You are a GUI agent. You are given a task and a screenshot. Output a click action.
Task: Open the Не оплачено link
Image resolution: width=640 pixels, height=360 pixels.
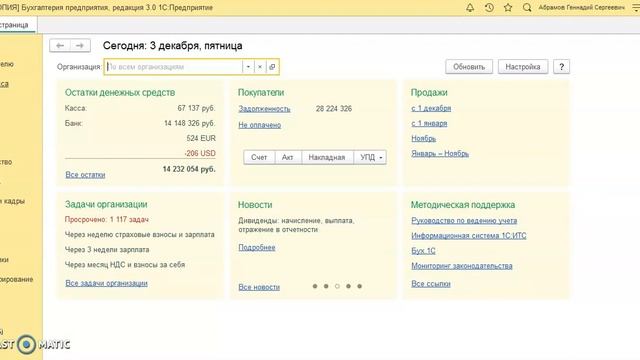(260, 125)
